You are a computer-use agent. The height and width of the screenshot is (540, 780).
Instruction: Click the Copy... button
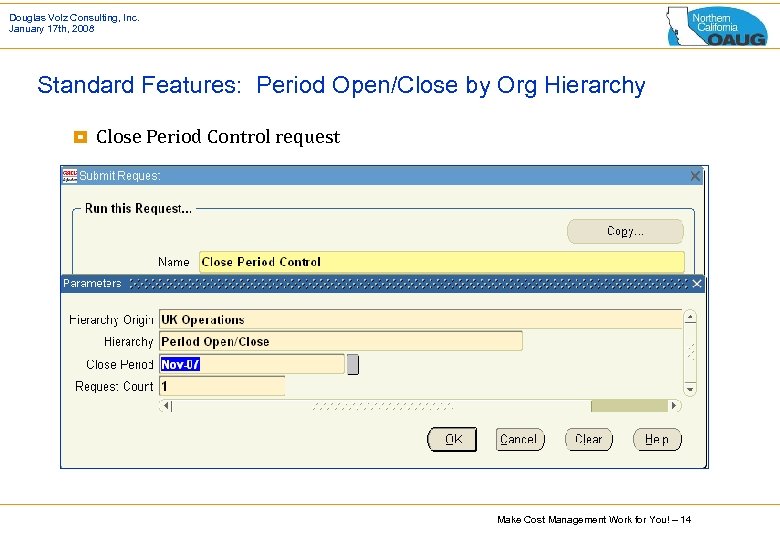tap(625, 231)
